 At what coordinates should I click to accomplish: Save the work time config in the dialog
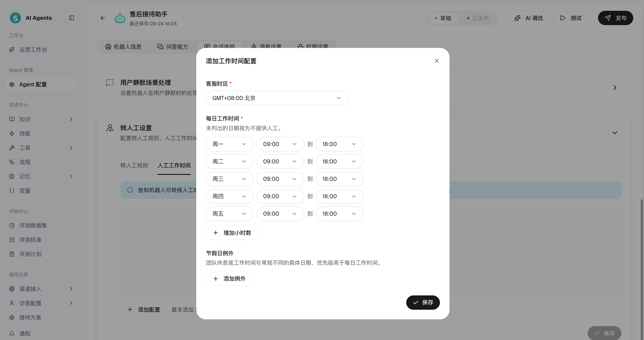(x=423, y=302)
